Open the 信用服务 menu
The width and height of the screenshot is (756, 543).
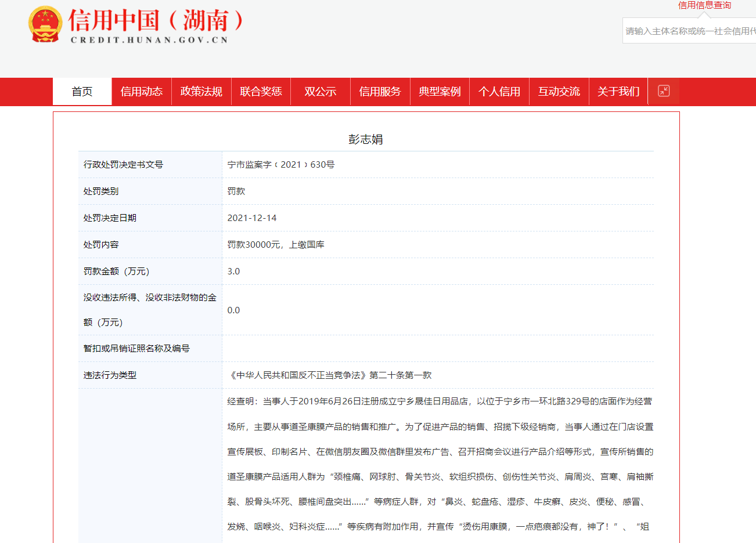coord(380,92)
